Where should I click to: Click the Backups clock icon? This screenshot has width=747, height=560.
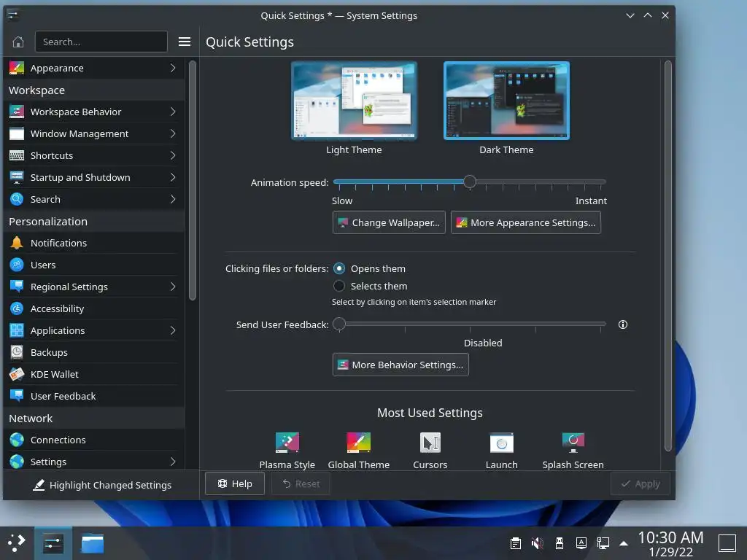[17, 352]
